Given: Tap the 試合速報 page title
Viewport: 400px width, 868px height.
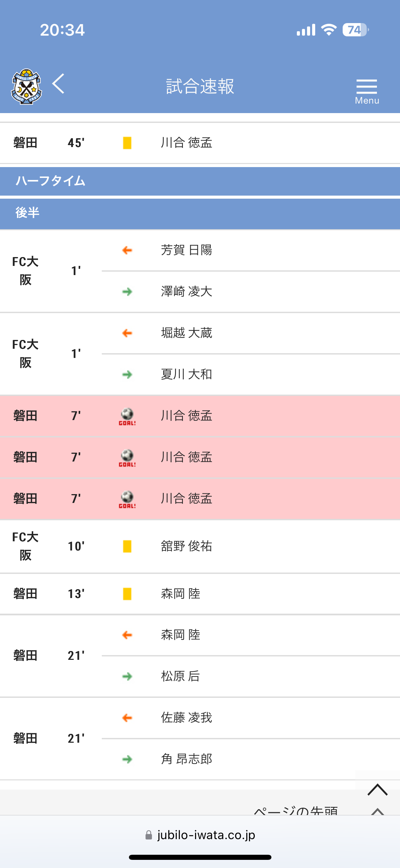Looking at the screenshot, I should pos(200,86).
